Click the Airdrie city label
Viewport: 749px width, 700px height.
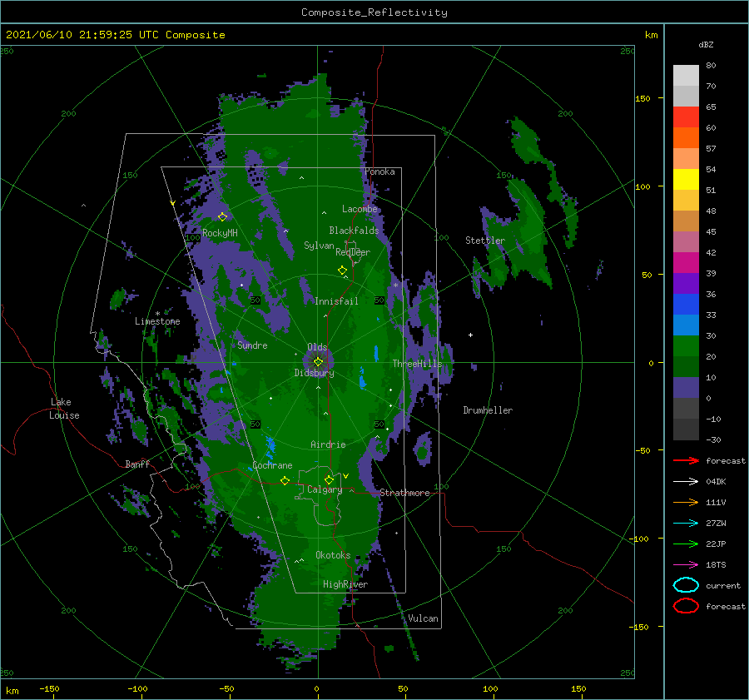click(328, 444)
